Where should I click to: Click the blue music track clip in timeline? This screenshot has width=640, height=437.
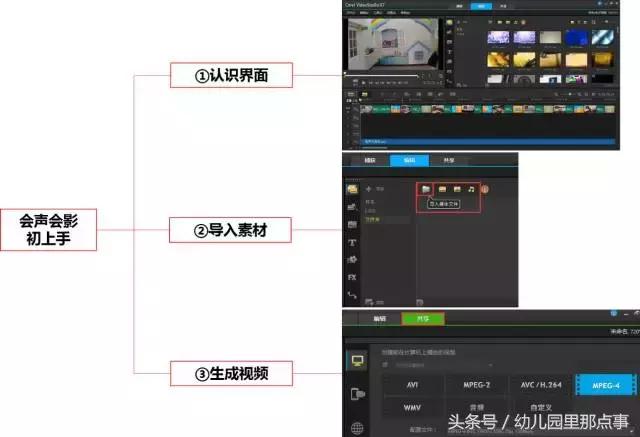pyautogui.click(x=488, y=142)
